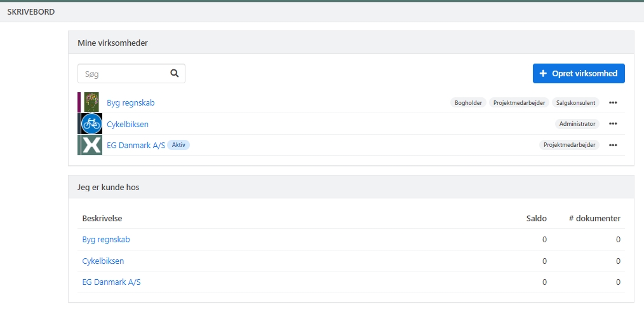Open EG Danmark A/S in Mine virksomheder

pyautogui.click(x=135, y=145)
